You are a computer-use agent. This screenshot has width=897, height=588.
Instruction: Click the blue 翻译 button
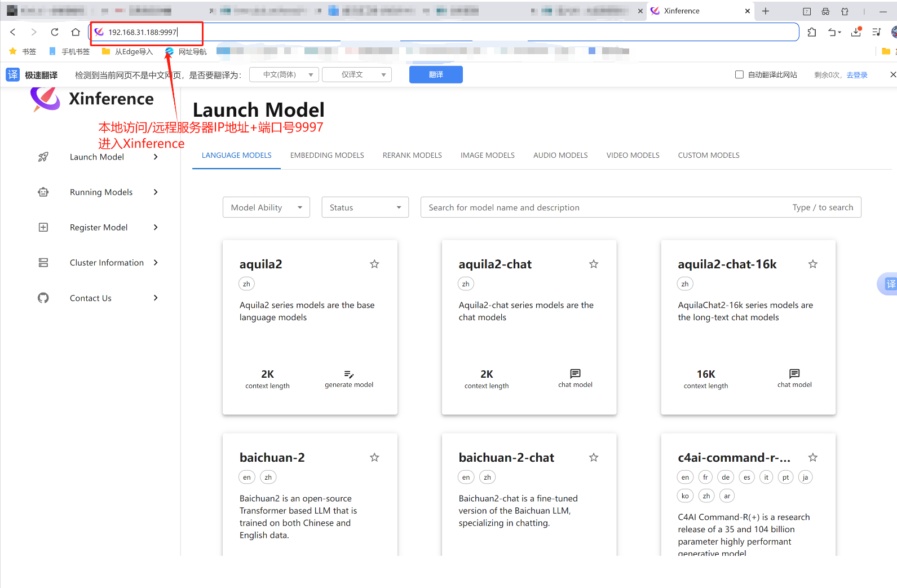436,74
